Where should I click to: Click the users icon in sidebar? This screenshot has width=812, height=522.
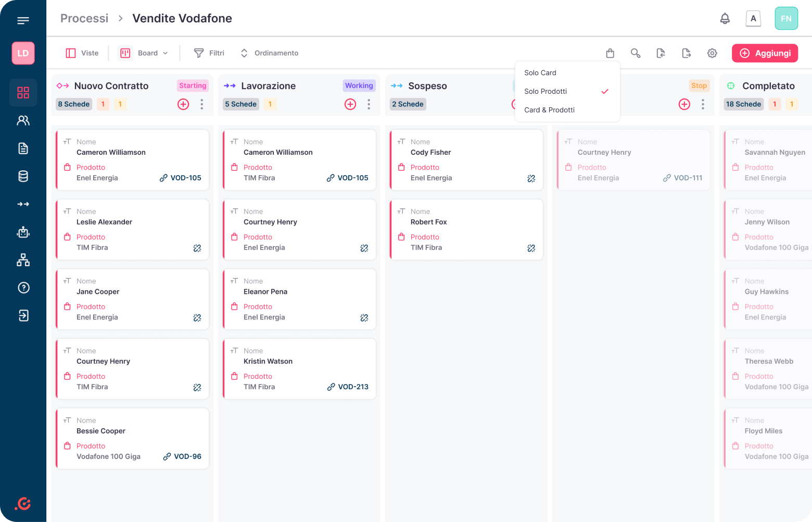pos(23,120)
